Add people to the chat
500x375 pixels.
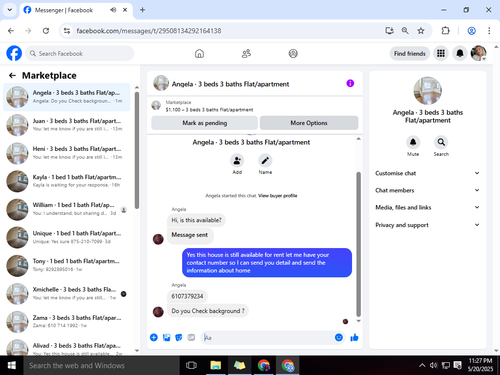click(x=237, y=161)
